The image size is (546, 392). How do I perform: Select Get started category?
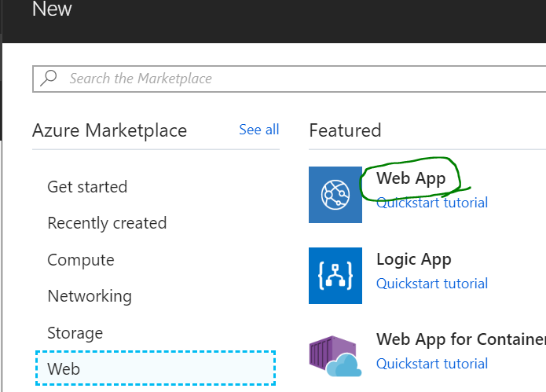click(87, 187)
